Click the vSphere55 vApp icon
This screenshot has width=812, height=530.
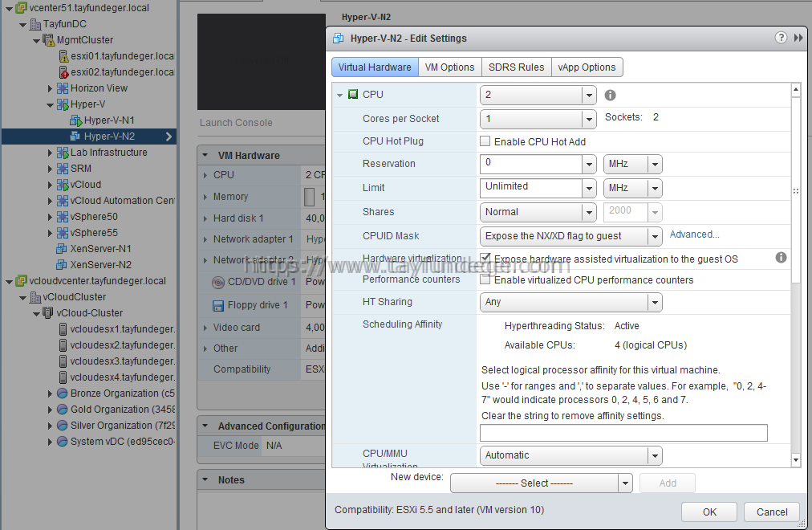click(x=62, y=233)
